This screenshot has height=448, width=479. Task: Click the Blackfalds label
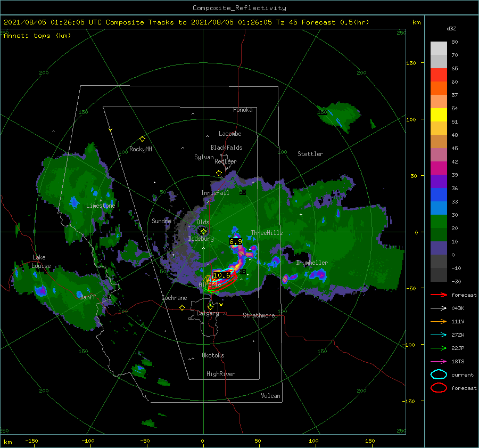tap(226, 148)
